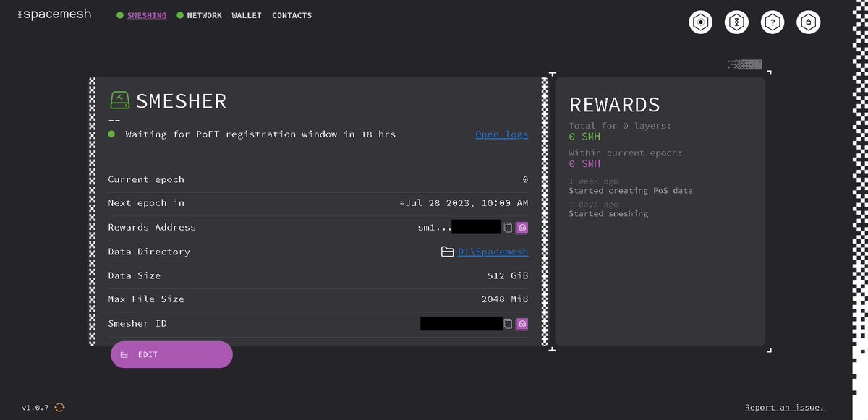Click the hourglass hexagon icon in header

(x=736, y=22)
